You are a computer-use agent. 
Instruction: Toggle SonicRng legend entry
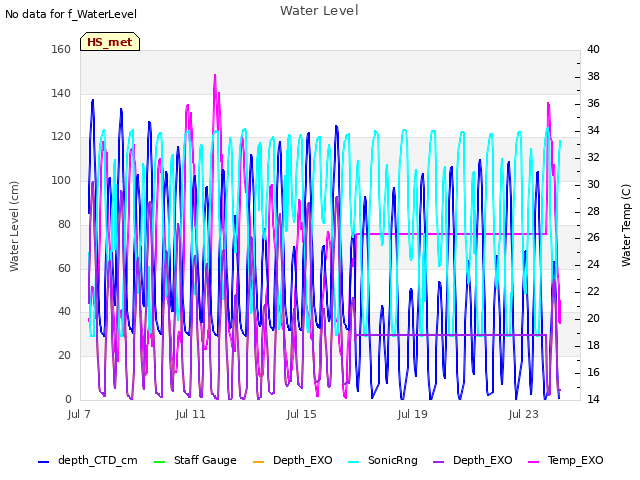tap(383, 460)
